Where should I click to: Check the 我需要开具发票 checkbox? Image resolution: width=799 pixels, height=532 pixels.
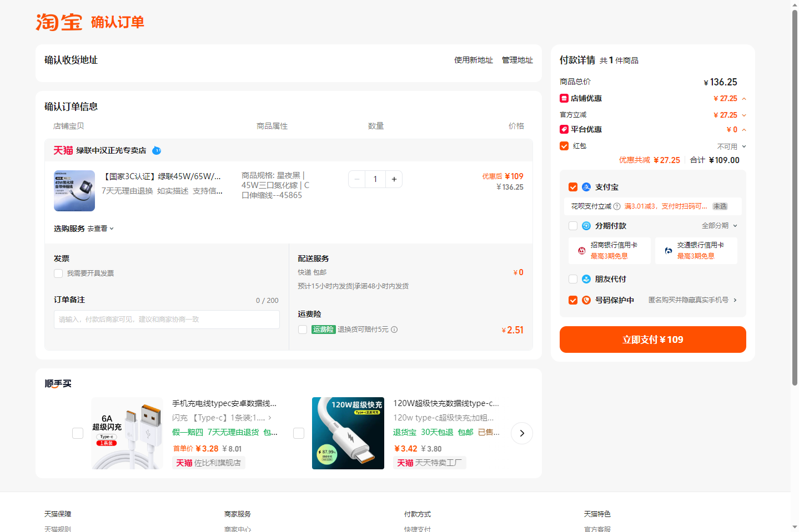click(x=58, y=273)
